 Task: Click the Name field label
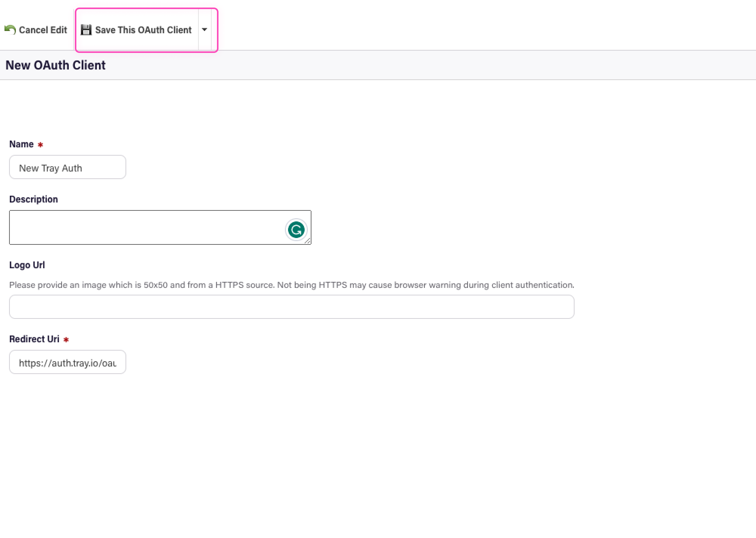pyautogui.click(x=21, y=144)
